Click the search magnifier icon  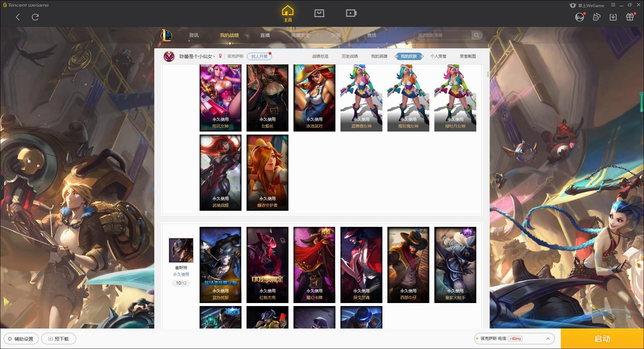tap(477, 35)
